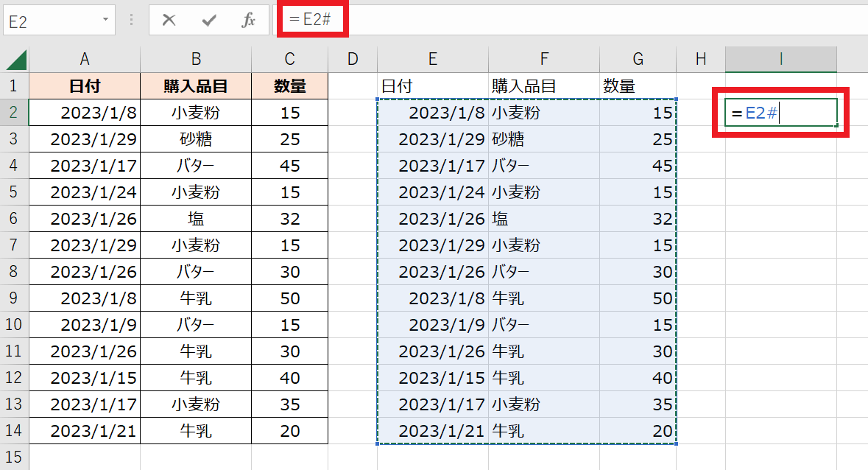Click cell G9 with value 50
Image resolution: width=868 pixels, height=470 pixels.
coord(637,298)
